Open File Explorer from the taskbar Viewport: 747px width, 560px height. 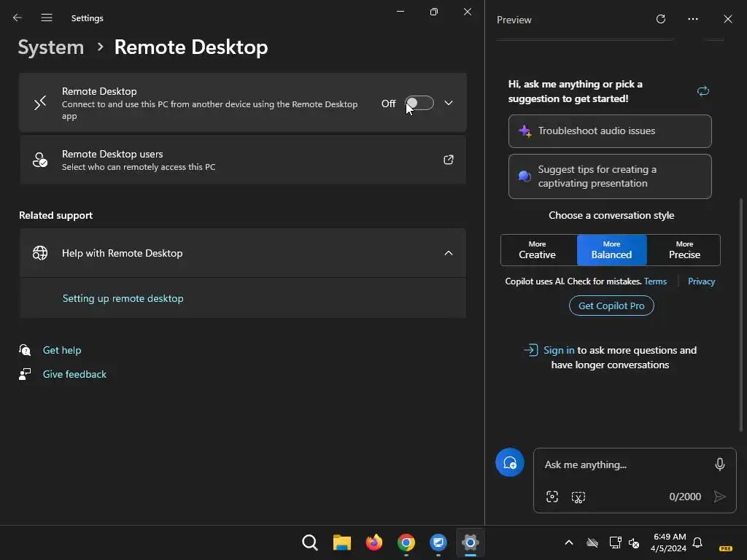[x=342, y=542]
